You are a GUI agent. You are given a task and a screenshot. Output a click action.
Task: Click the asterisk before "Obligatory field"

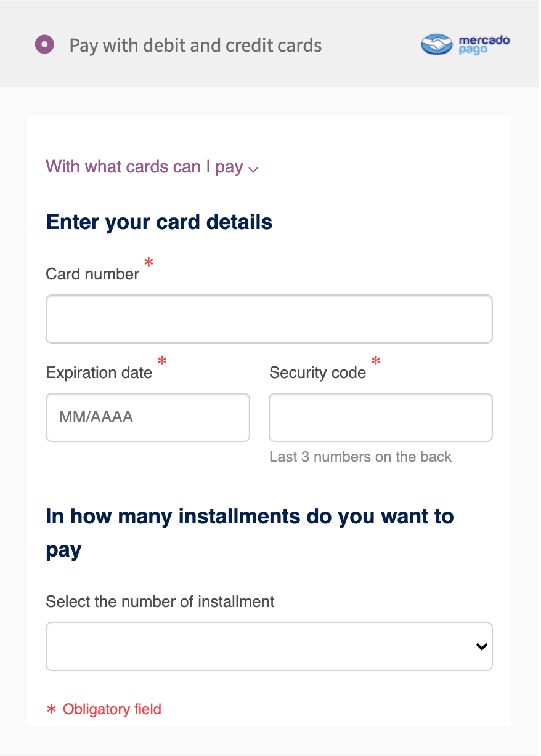click(52, 710)
